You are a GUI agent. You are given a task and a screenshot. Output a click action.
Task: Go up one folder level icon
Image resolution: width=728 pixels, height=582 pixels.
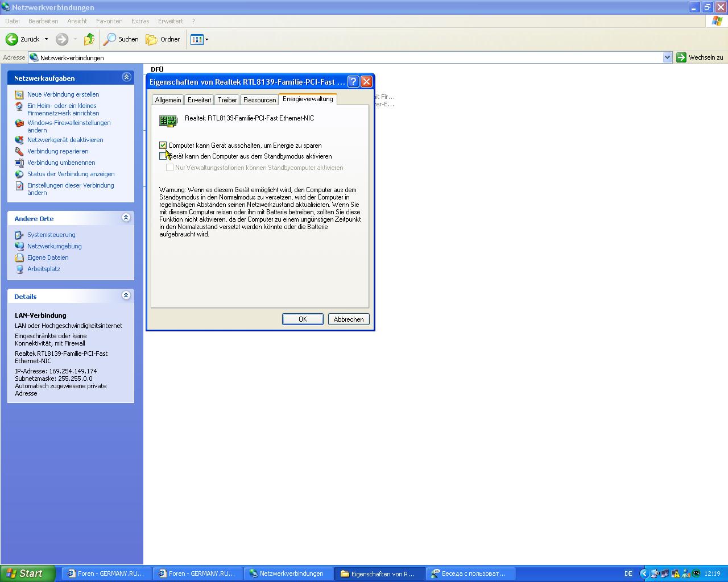[x=89, y=39]
